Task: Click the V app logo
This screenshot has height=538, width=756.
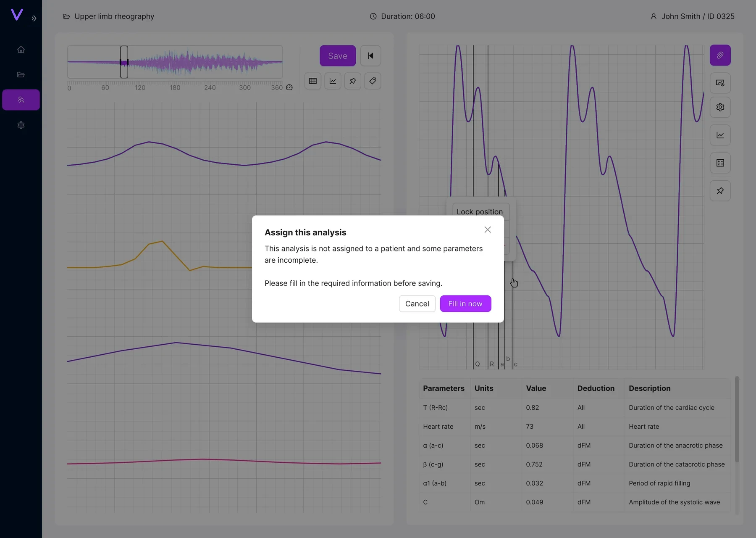Action: (17, 15)
